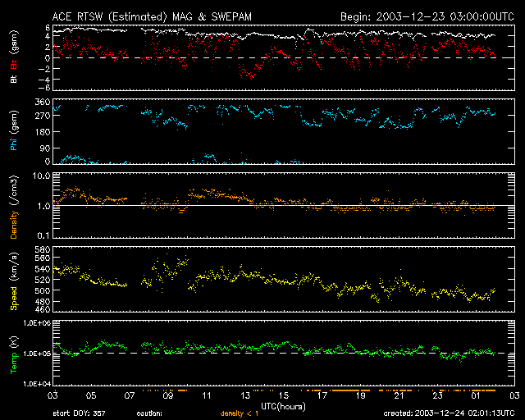Click the Temp (K) axis label
This screenshot has width=525, height=420.
tap(13, 355)
